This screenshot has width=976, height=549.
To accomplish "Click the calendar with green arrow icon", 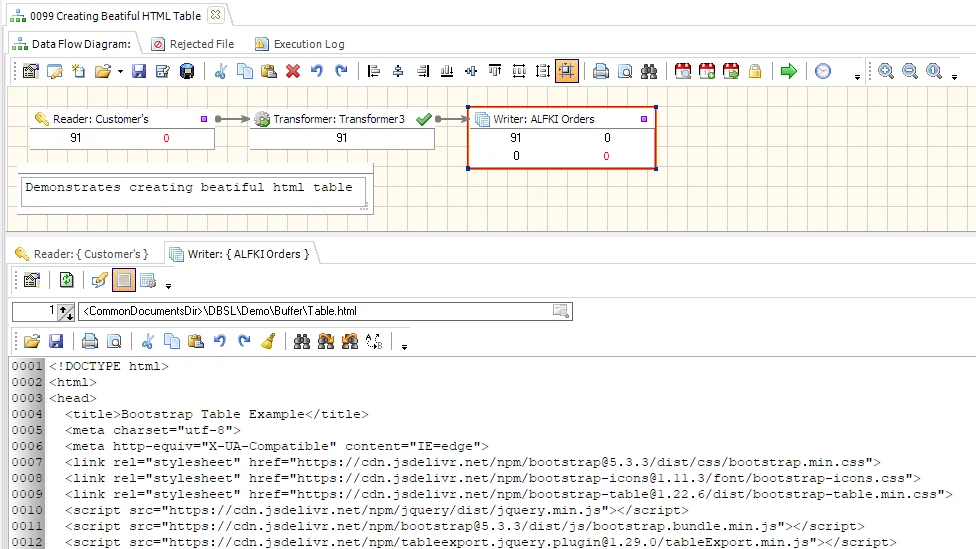I will coord(731,71).
